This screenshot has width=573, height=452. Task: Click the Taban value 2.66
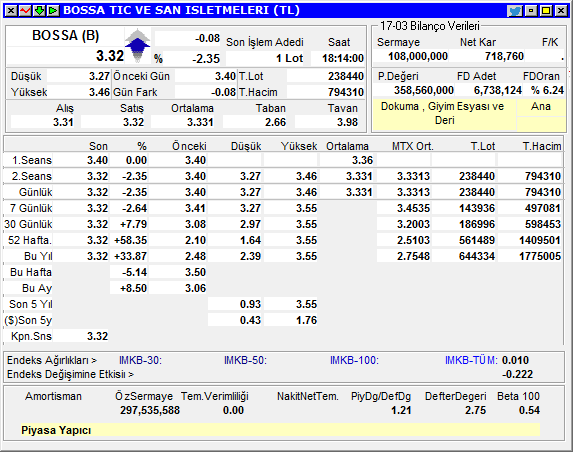click(276, 122)
